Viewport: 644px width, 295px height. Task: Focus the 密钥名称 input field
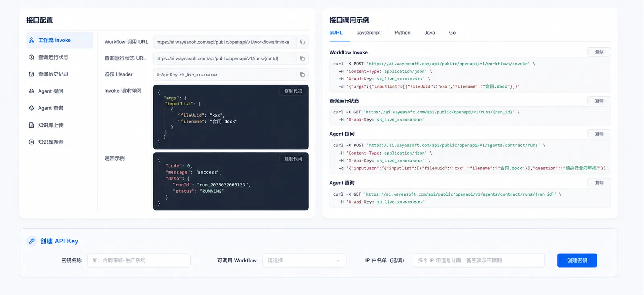click(139, 260)
